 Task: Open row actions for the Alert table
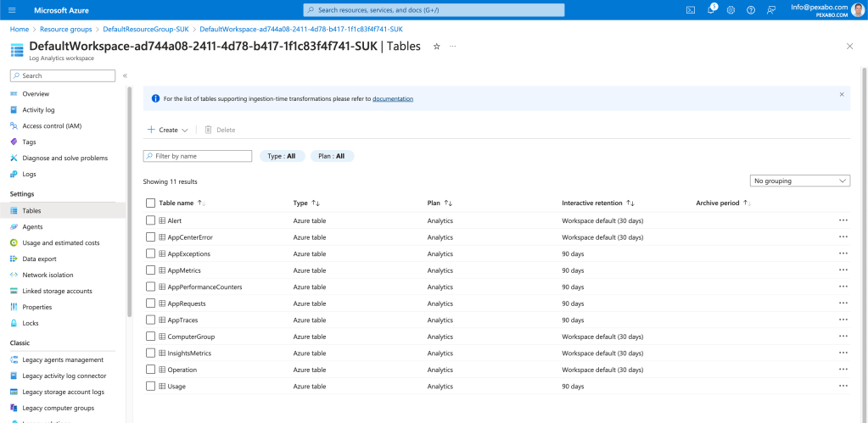(x=843, y=220)
